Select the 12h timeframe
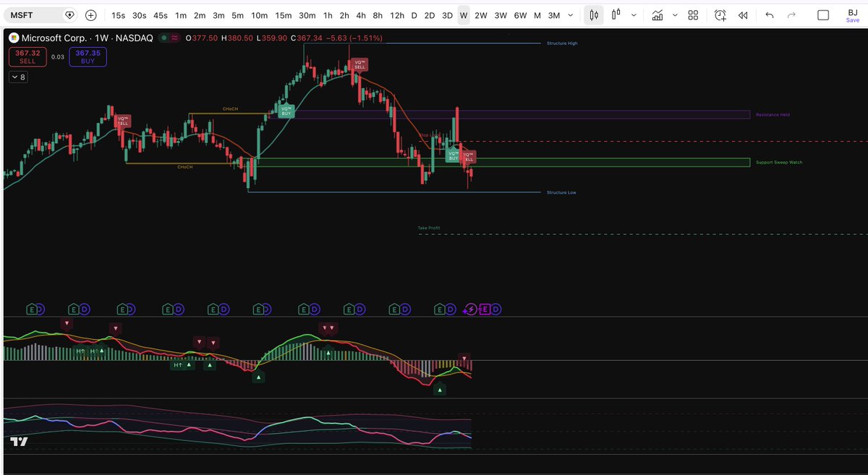This screenshot has width=868, height=475. point(397,15)
